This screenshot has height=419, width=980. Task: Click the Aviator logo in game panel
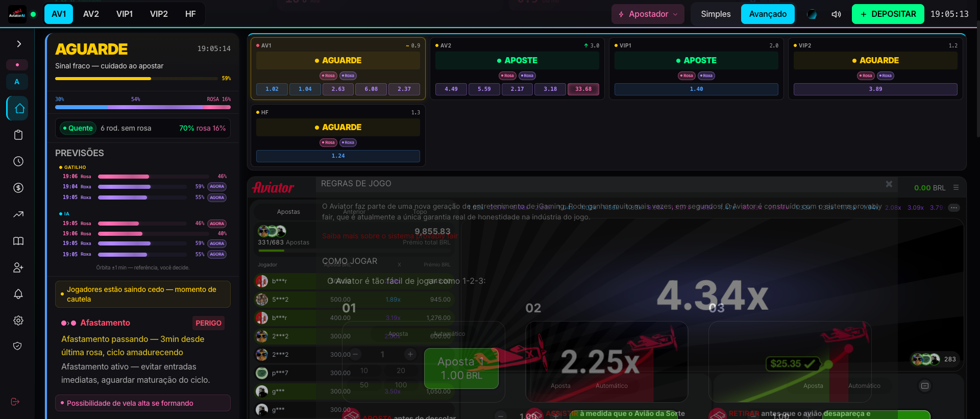point(273,188)
